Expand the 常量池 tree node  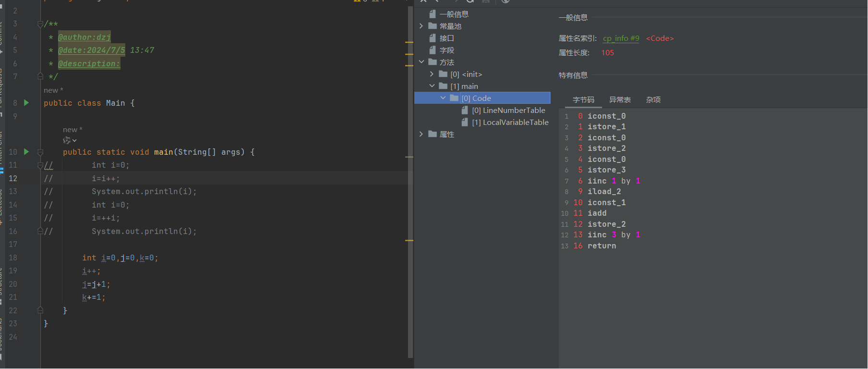point(422,26)
